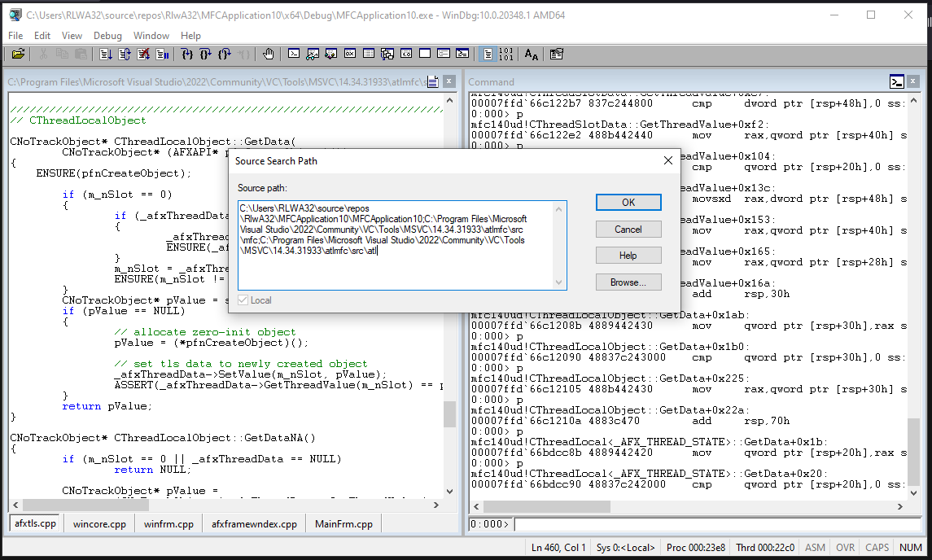Open the Command window via toolbar icon

click(x=294, y=55)
